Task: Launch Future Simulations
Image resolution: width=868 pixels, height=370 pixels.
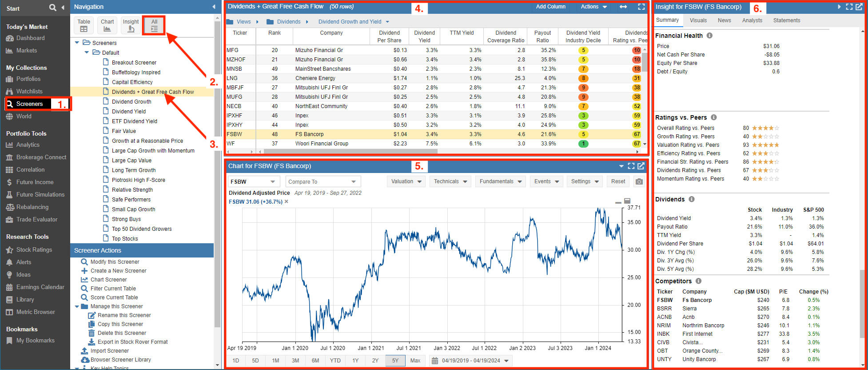Action: pos(40,195)
